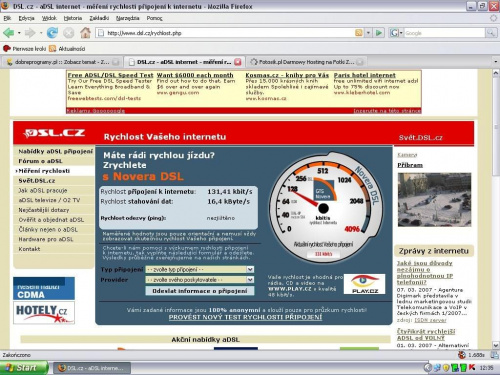Viewport: 500px width, 375px height.
Task: Open Čtyřikrát rychlejší ADSL od VOLNÝ link
Action: click(x=426, y=334)
